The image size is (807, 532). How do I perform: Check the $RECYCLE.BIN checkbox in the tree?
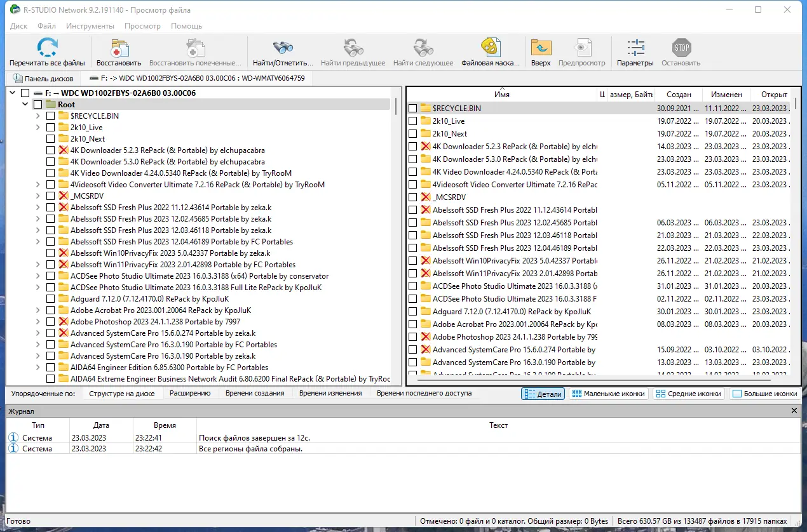coord(50,116)
